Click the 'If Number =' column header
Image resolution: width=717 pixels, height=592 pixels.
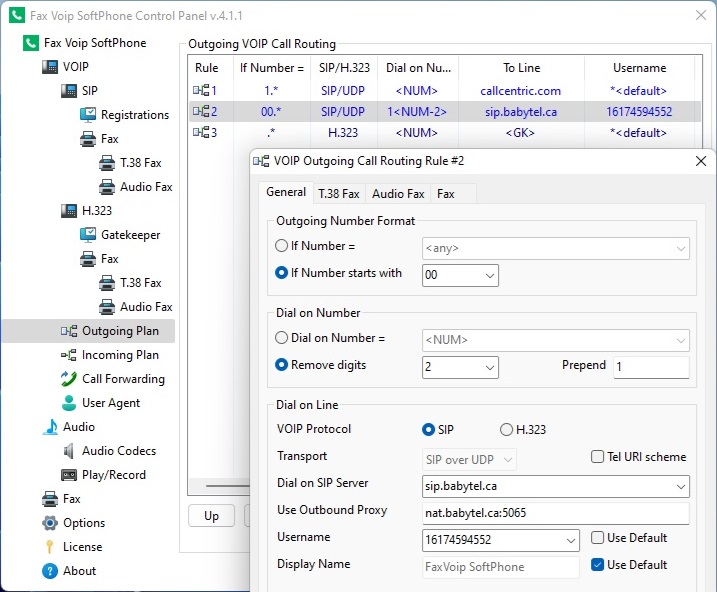pyautogui.click(x=272, y=68)
